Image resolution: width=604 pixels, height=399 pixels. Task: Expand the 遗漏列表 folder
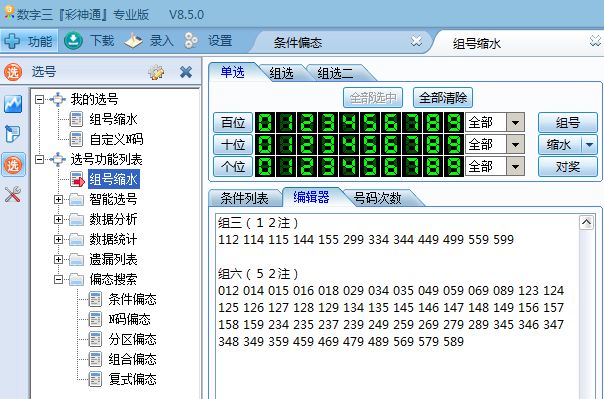point(58,260)
